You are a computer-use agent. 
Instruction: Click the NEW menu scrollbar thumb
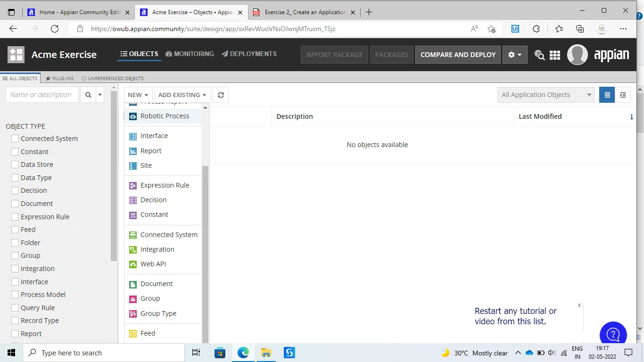click(x=205, y=254)
